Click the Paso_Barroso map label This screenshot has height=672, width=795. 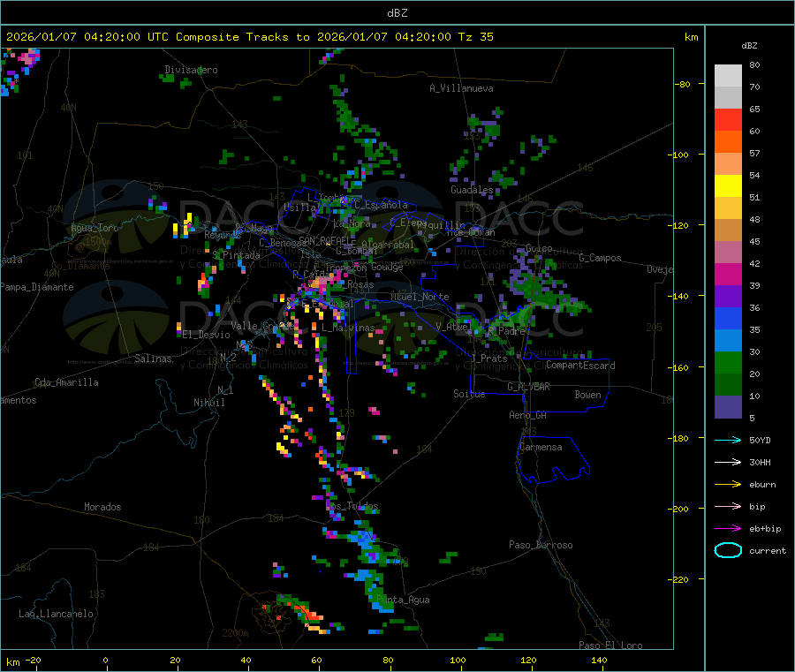pos(541,545)
